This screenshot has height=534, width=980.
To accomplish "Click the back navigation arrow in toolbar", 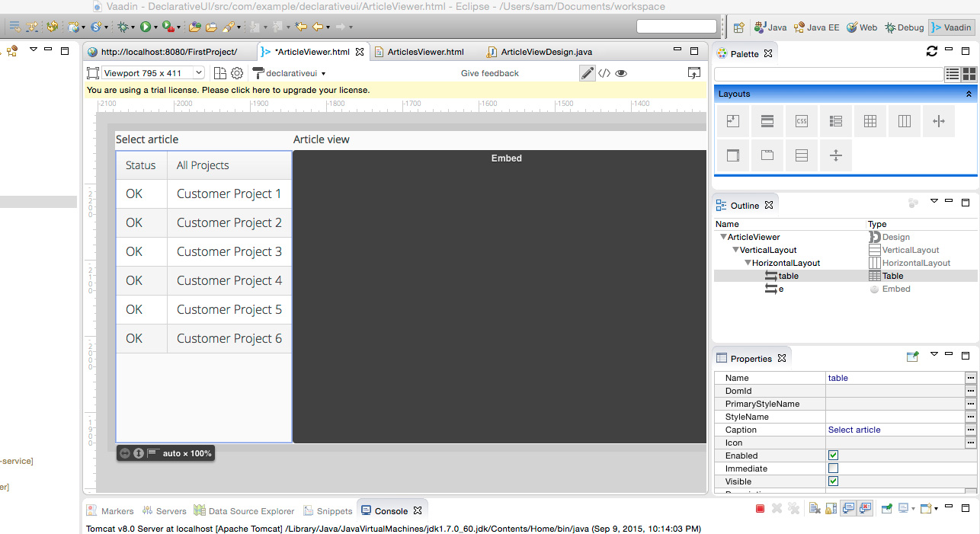I will click(x=318, y=27).
